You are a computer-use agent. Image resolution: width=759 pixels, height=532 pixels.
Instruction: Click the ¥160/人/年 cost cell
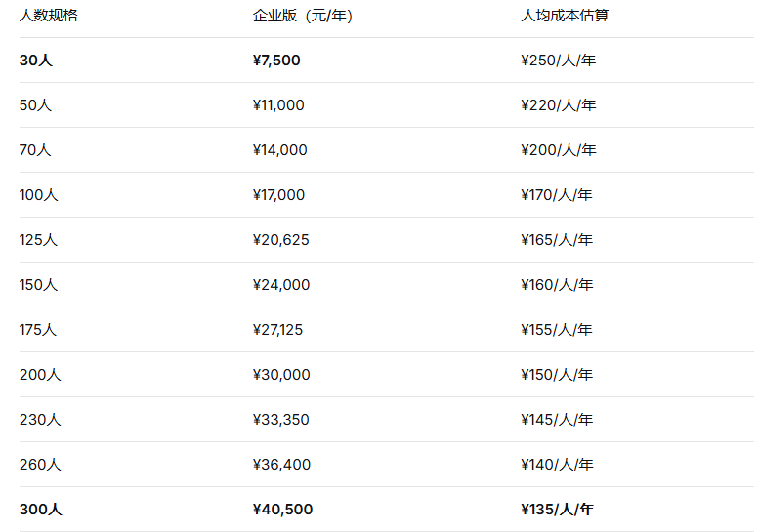click(x=557, y=285)
